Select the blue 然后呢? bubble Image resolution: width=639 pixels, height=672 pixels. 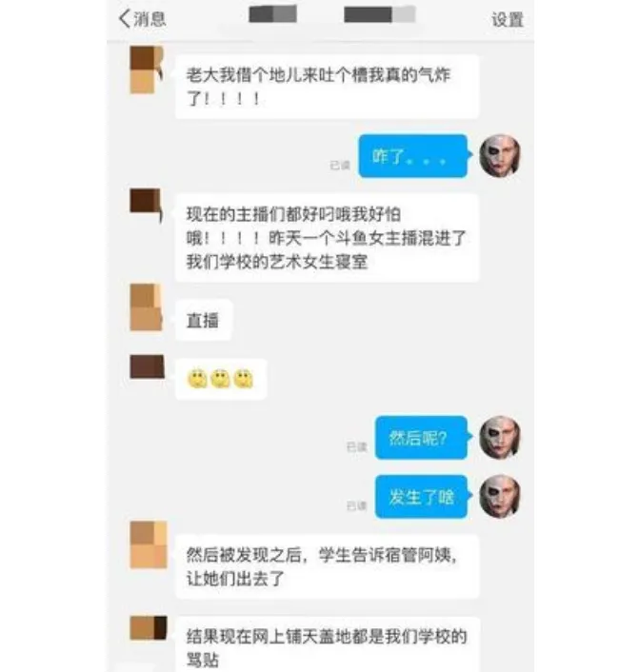coord(422,438)
